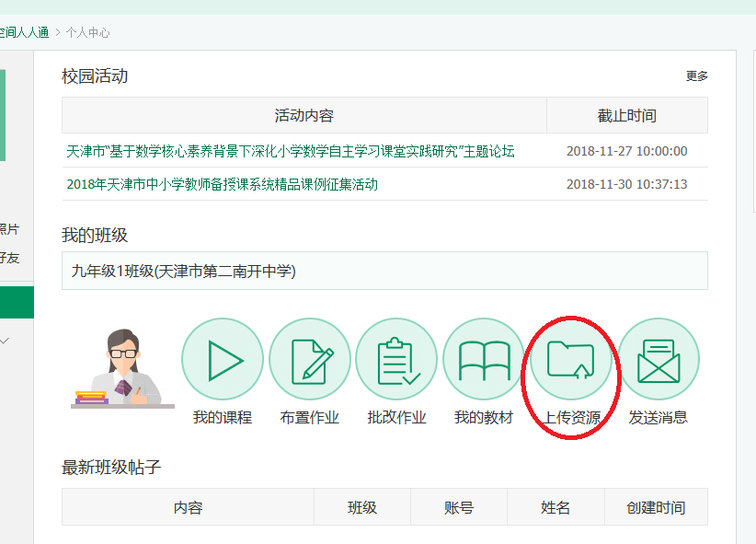Open the 天津市 小学数学自主学习 主题论坛 activity
This screenshot has width=756, height=544.
291,151
